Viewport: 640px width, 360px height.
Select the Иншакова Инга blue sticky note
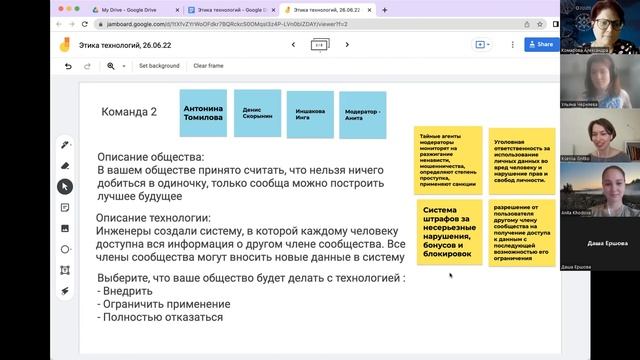310,115
